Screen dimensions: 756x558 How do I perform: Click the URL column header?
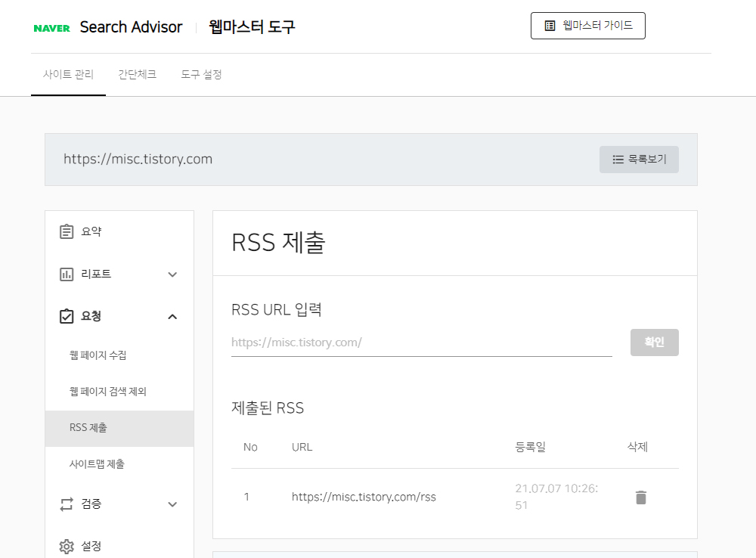(302, 447)
